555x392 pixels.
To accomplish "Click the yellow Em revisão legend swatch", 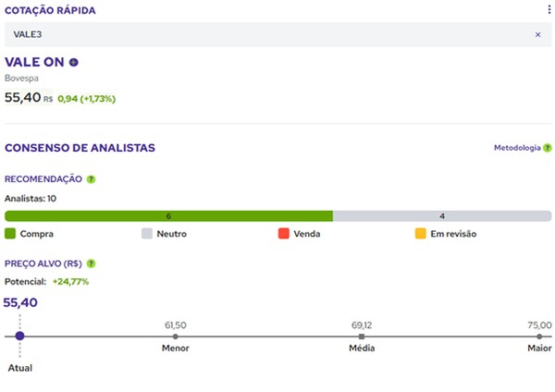I will [x=421, y=234].
